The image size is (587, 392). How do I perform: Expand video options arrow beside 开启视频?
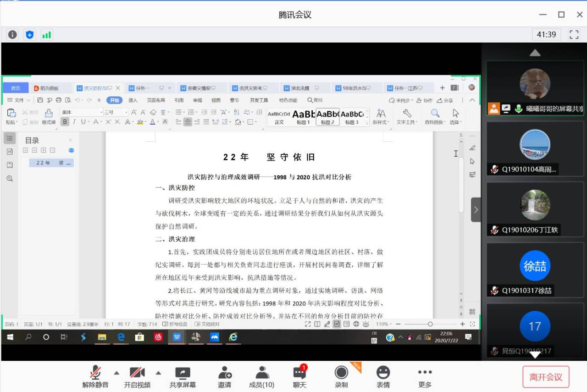click(159, 372)
